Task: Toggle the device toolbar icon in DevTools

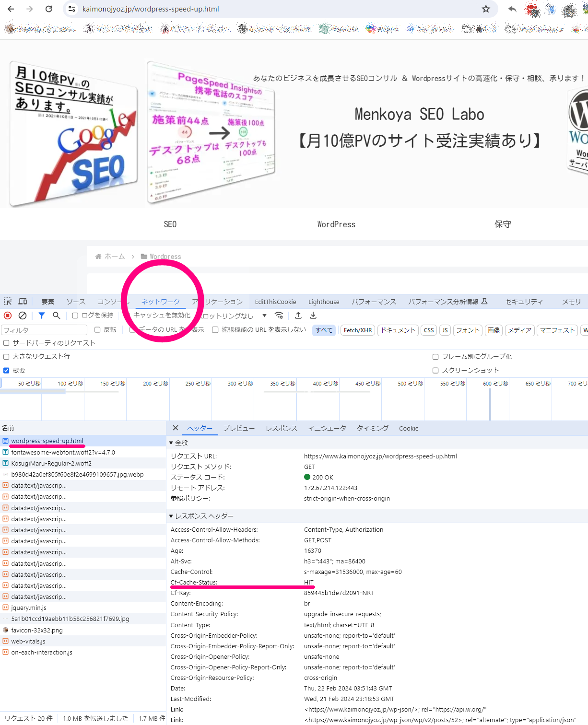Action: (x=23, y=302)
